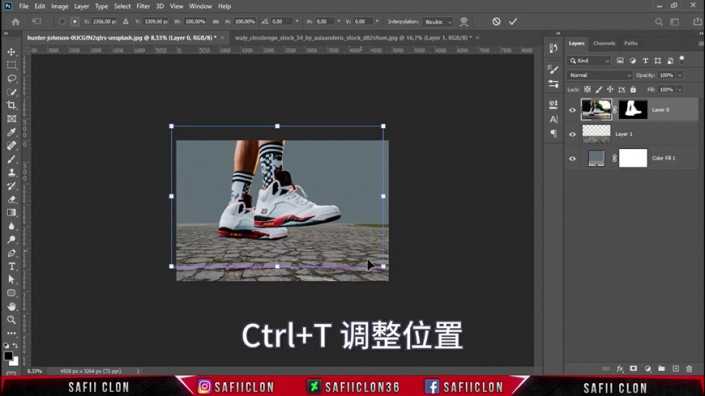Create a new layer icon

(x=675, y=369)
